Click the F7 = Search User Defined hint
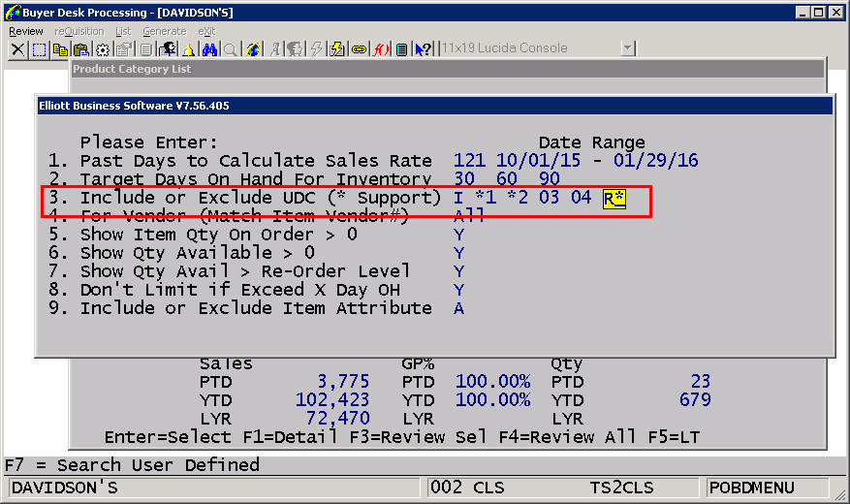 coord(132,465)
